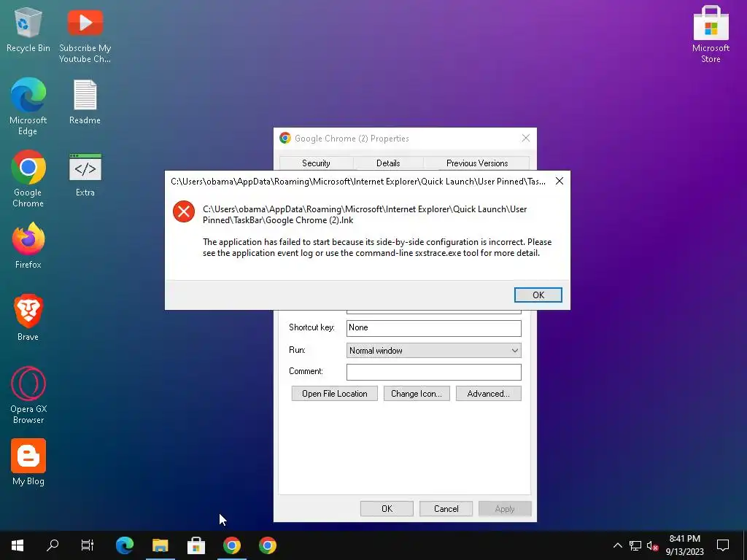Select the Readme file icon
747x560 pixels.
click(85, 102)
